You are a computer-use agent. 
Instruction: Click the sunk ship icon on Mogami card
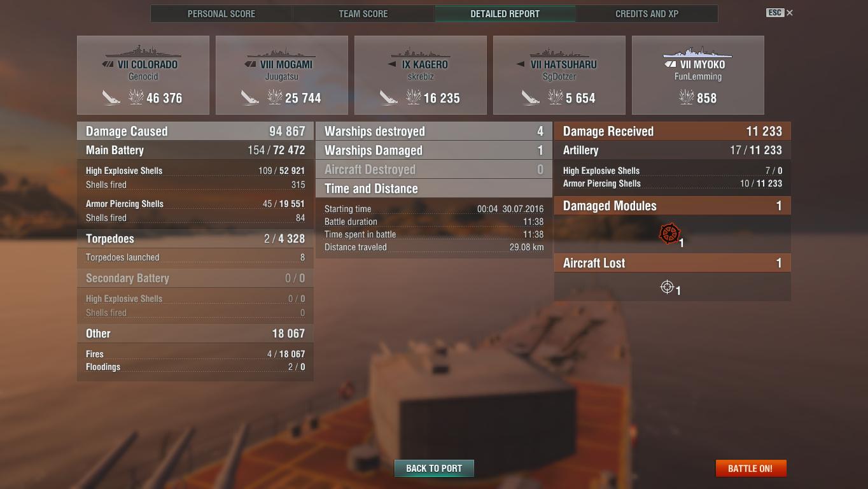pyautogui.click(x=250, y=97)
